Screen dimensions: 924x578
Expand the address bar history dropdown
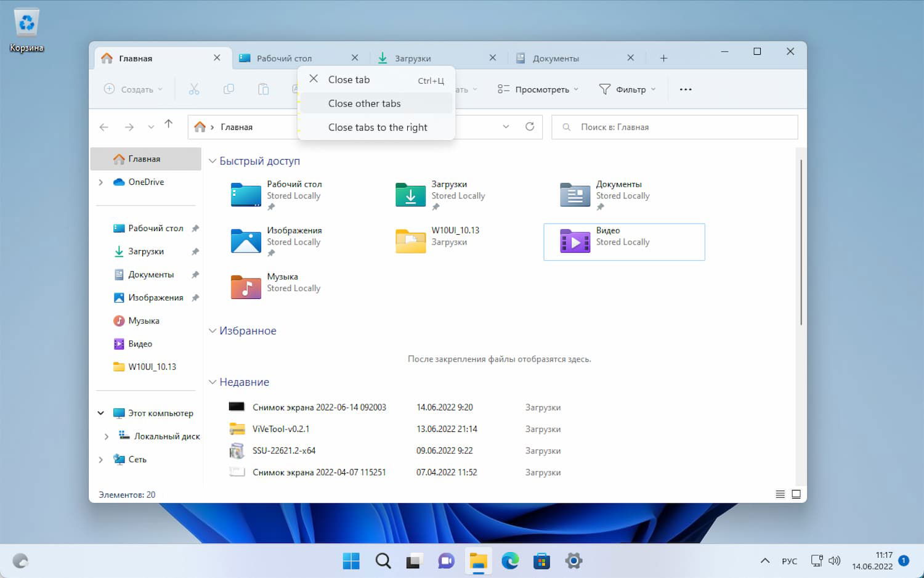[506, 126]
